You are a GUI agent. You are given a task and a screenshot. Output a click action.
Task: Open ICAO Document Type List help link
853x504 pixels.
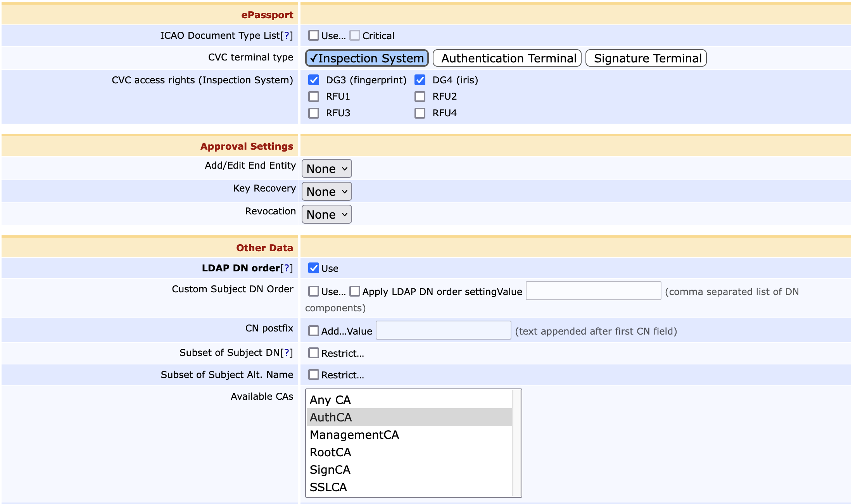tap(287, 36)
